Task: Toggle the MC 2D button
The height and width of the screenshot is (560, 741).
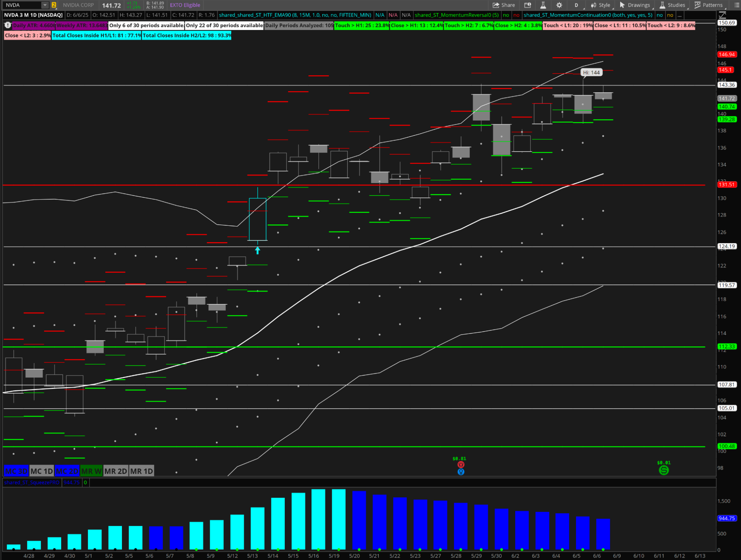Action: [67, 471]
